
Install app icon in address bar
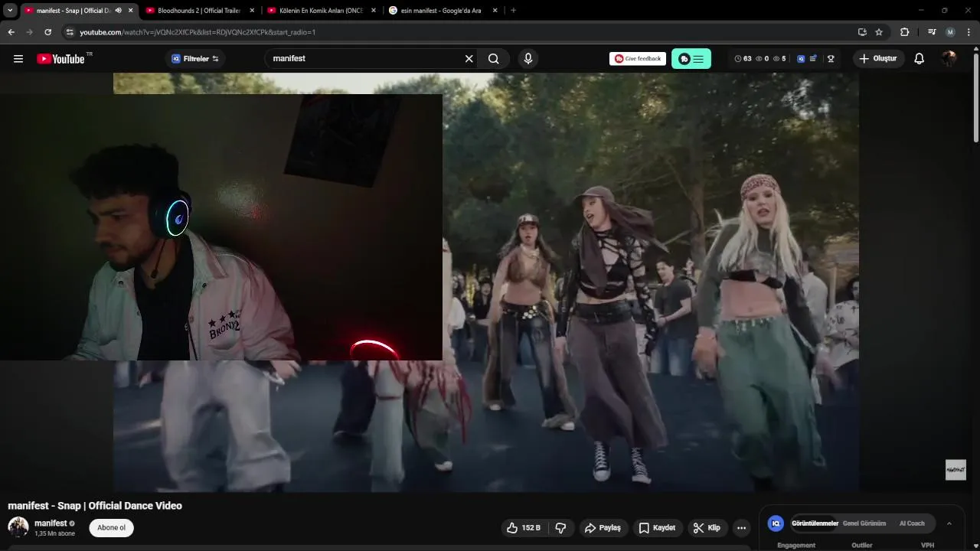click(x=862, y=32)
